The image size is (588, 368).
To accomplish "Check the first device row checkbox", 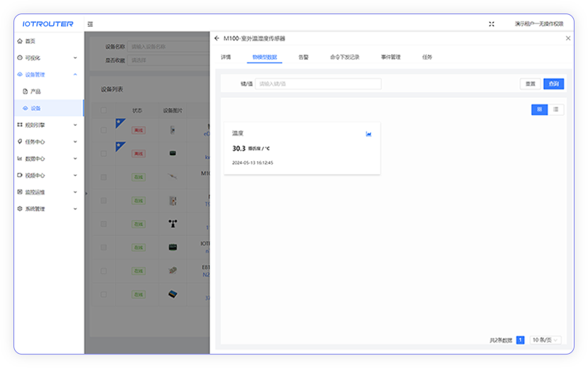I will [104, 130].
